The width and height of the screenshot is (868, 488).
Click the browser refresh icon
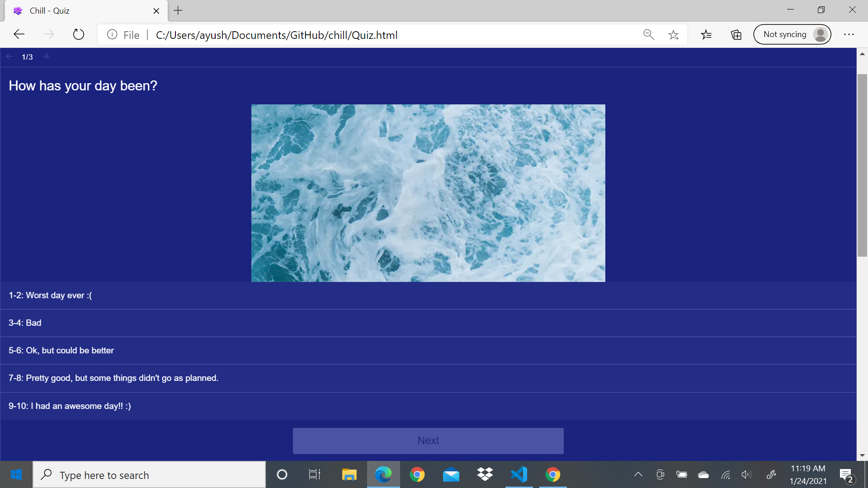click(x=79, y=34)
